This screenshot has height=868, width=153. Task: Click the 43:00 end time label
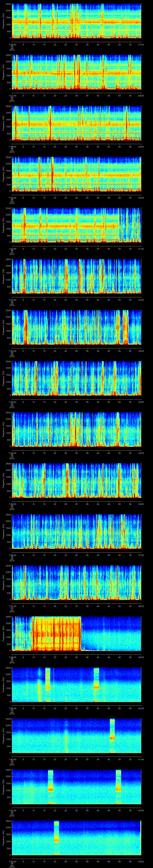141,861
